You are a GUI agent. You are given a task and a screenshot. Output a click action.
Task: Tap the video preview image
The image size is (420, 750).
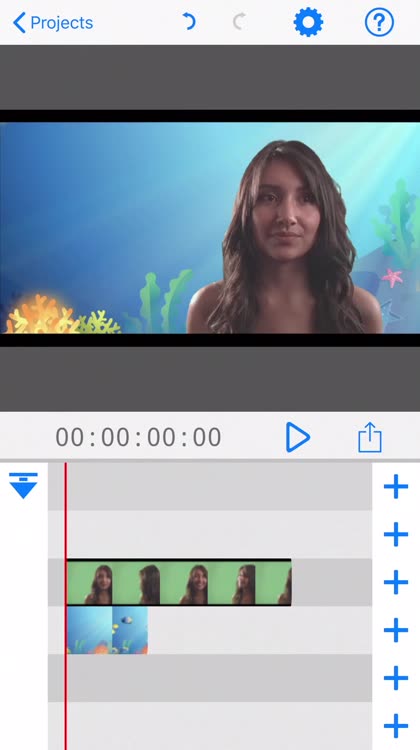pos(210,228)
